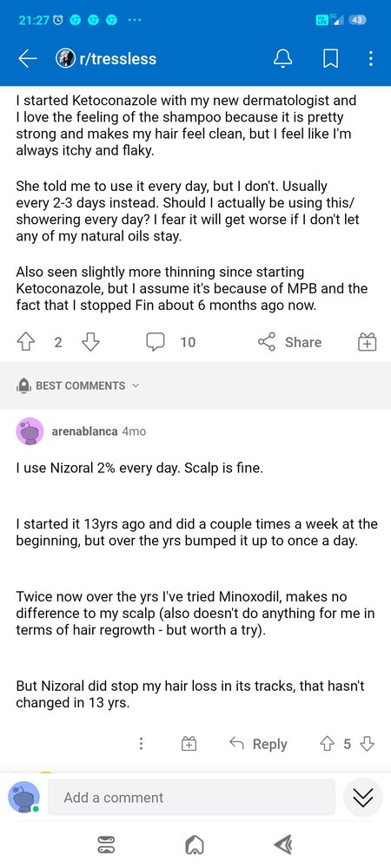
Task: Upvote arenablanca's comment
Action: tap(327, 744)
